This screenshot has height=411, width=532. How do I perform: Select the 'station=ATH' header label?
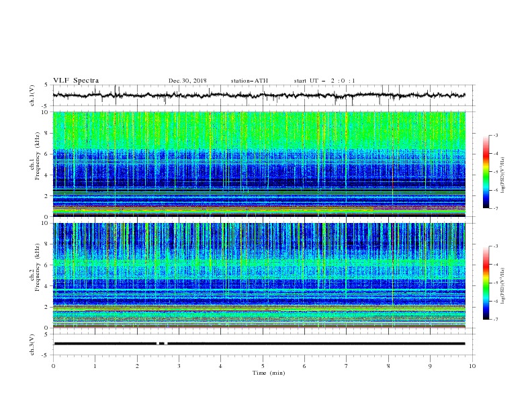[249, 81]
